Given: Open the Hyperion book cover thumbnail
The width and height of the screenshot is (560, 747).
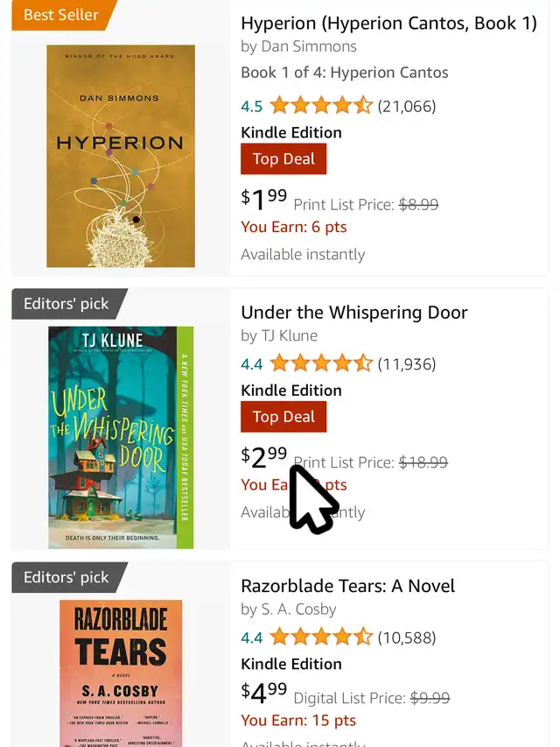Looking at the screenshot, I should point(121,156).
